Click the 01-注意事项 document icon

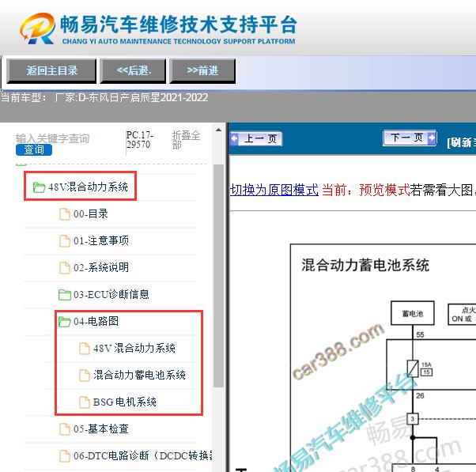coord(64,241)
